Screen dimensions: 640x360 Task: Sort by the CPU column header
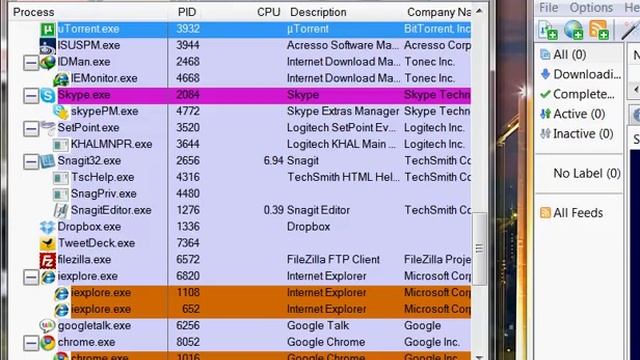click(x=268, y=12)
